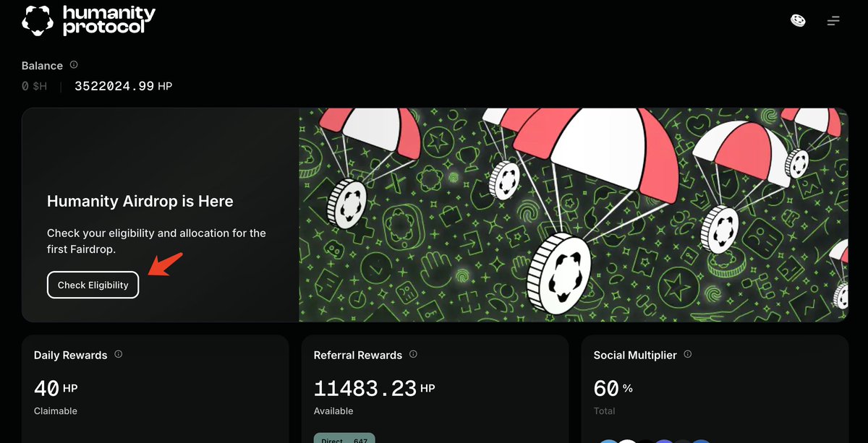Click the "Direct 647" referral badge
This screenshot has height=443, width=868.
point(345,439)
